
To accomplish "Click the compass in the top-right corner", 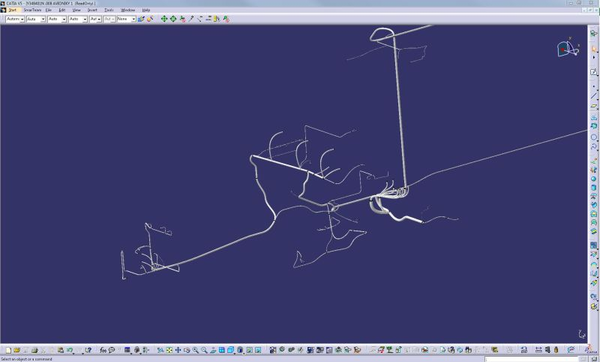I will tap(568, 48).
